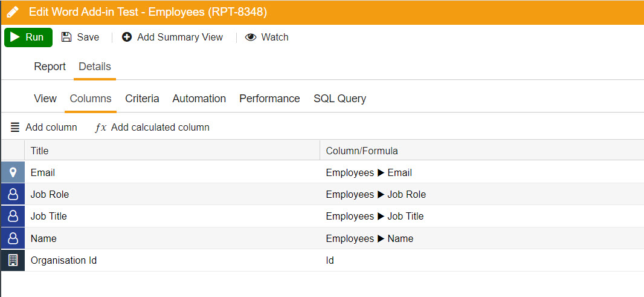The image size is (644, 297).
Task: Open the Performance sub-tab
Action: point(270,99)
